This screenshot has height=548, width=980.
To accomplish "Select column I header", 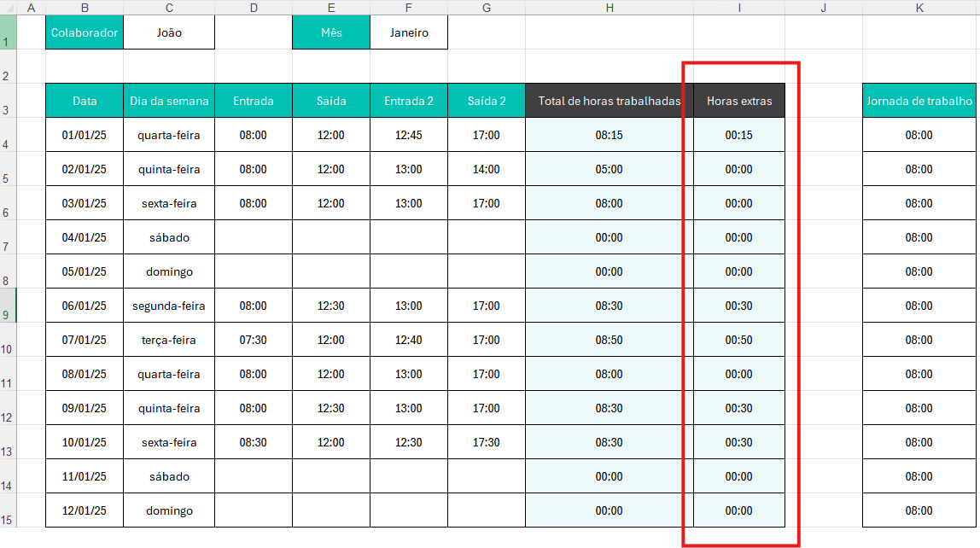I will (739, 8).
